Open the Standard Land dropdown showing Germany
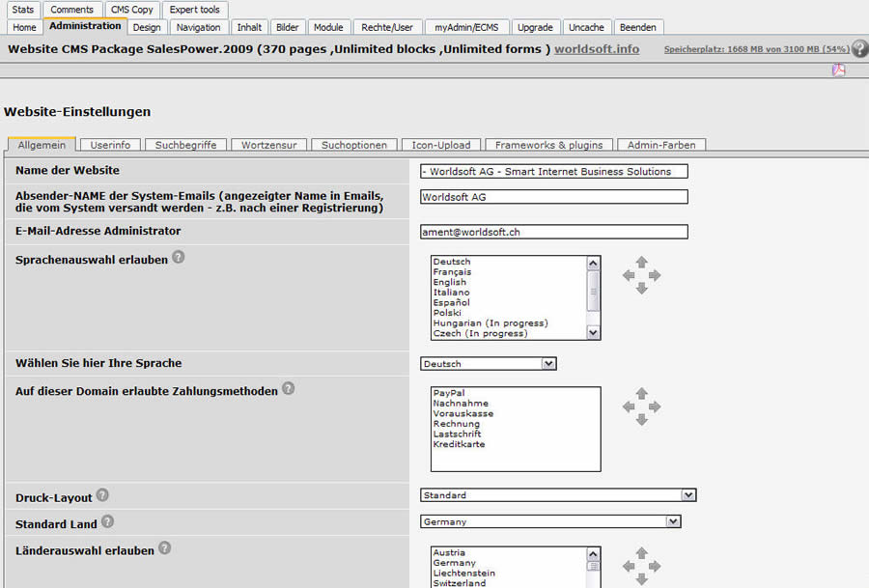The image size is (869, 588). pos(550,521)
